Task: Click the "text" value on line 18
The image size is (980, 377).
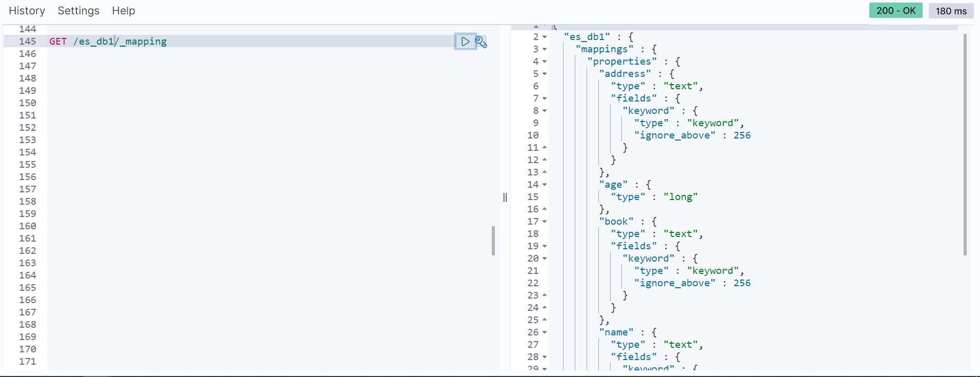Action: pyautogui.click(x=680, y=234)
